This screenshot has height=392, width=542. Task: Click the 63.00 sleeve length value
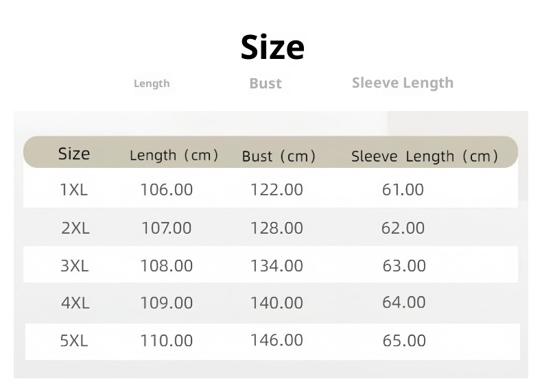pos(404,266)
